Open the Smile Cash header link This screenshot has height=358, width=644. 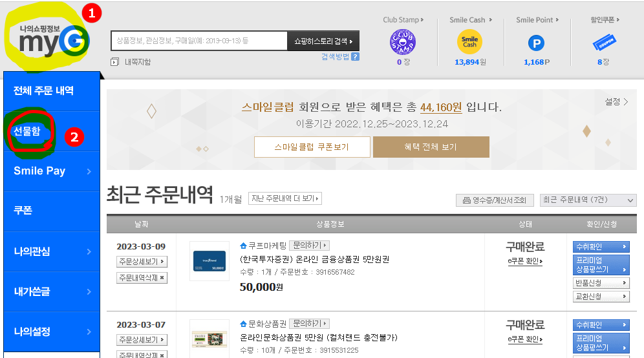point(470,19)
